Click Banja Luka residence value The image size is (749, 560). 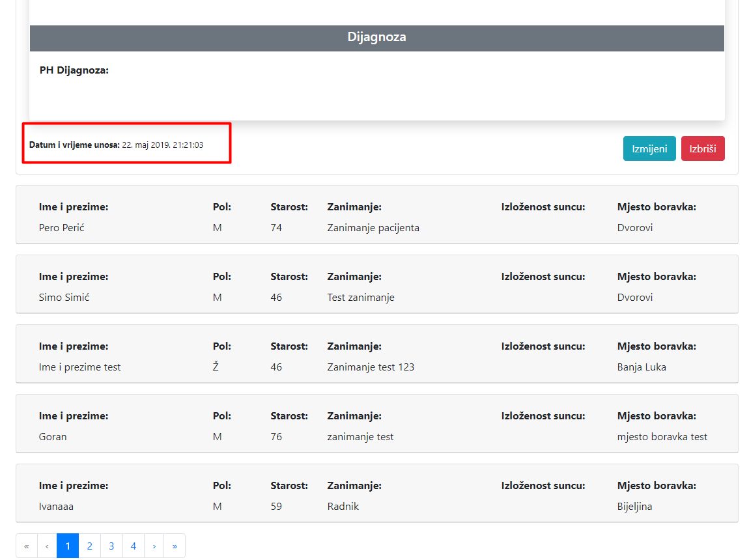(x=642, y=367)
